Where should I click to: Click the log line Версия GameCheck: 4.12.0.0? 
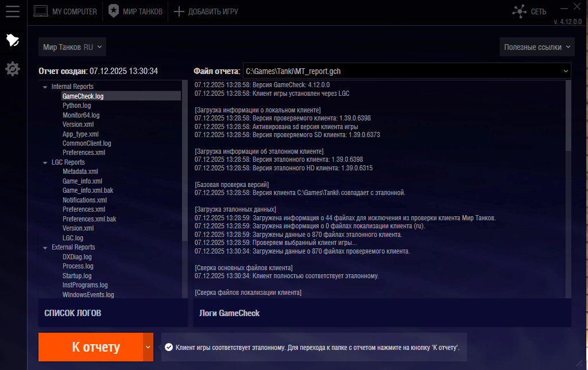[x=262, y=85]
